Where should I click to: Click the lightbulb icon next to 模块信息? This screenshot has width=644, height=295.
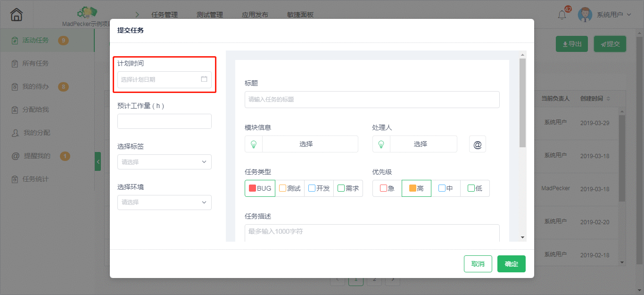(253, 144)
